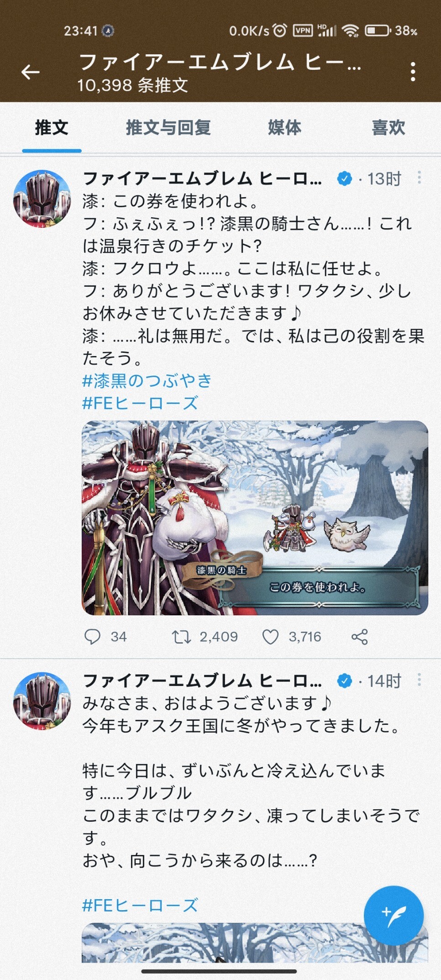Open avatar of the first tweet

pos(42,199)
